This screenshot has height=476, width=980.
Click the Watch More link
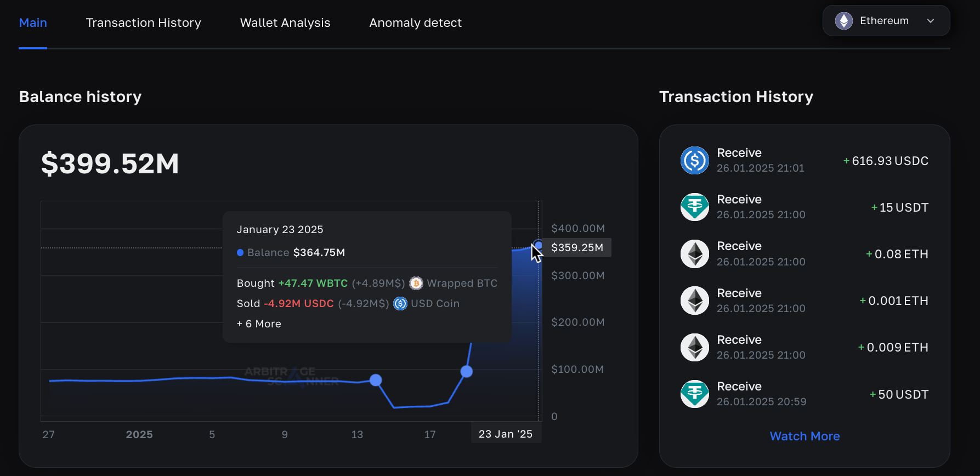[x=805, y=436]
